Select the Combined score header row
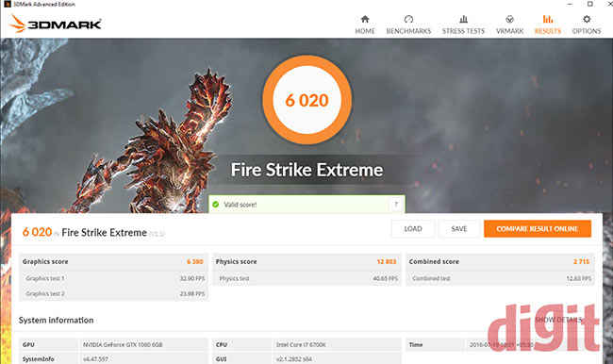Viewport: 613px width, 364px height. click(500, 261)
